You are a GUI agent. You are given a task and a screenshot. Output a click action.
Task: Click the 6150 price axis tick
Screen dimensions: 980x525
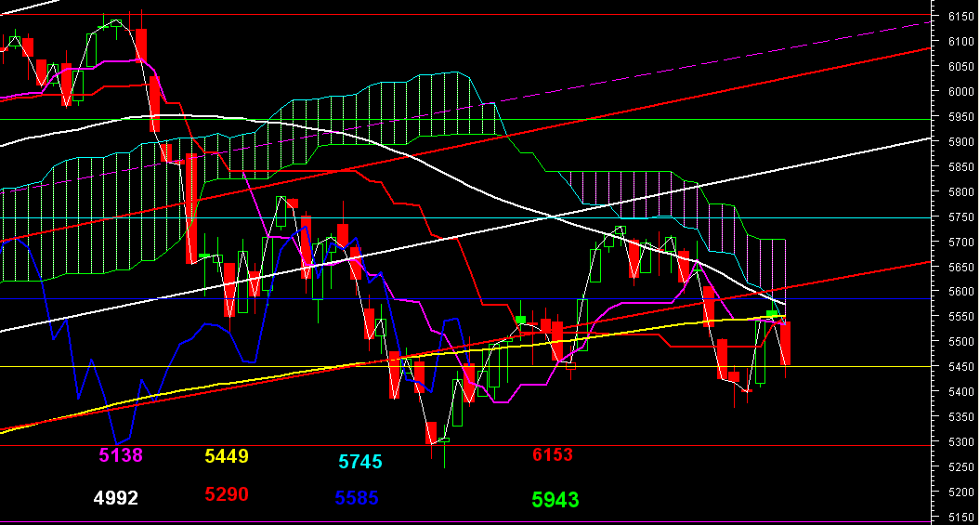pos(961,16)
